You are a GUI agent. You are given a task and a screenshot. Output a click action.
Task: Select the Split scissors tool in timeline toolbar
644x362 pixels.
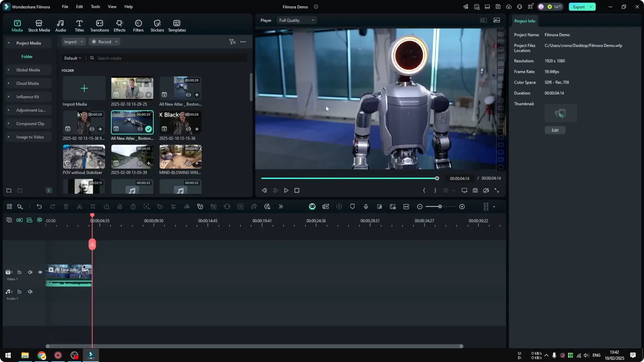(x=79, y=206)
